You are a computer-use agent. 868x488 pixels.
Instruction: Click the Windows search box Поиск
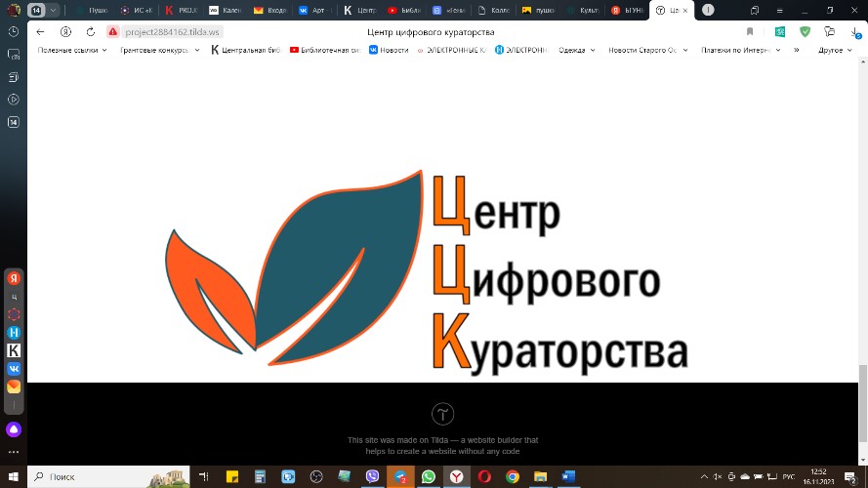[109, 476]
